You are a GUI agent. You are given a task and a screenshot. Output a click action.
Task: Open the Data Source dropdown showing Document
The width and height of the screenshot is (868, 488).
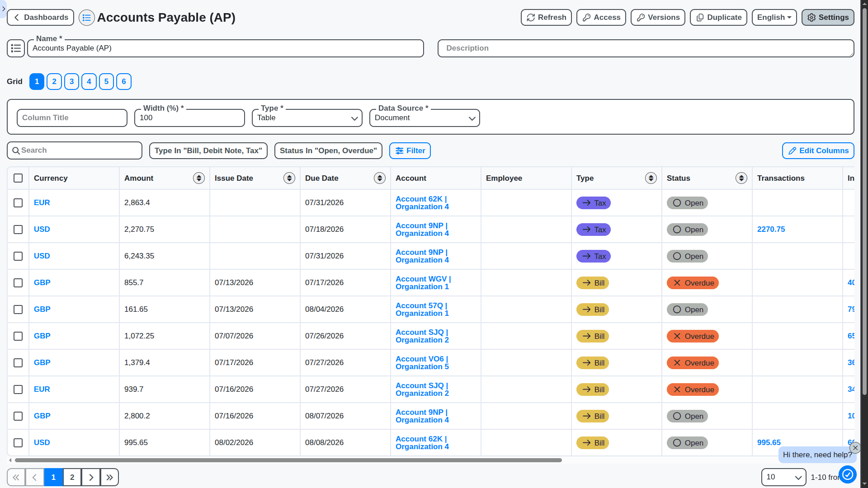pos(425,118)
